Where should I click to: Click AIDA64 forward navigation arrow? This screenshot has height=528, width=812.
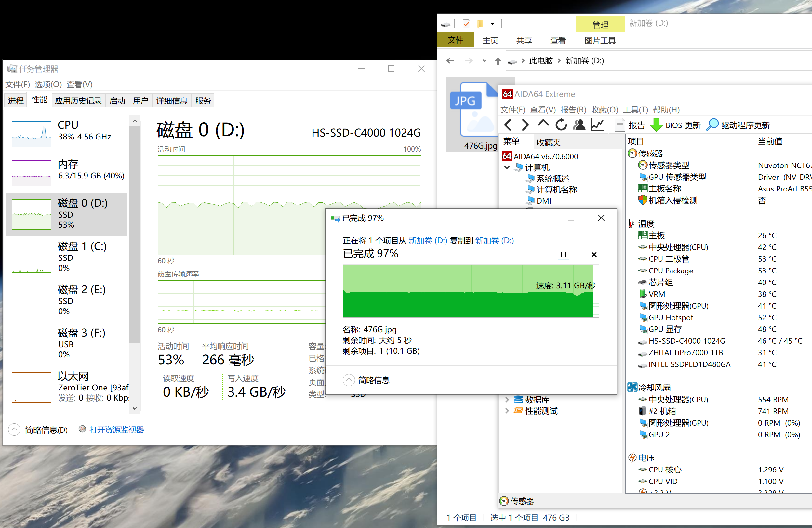[x=526, y=125]
